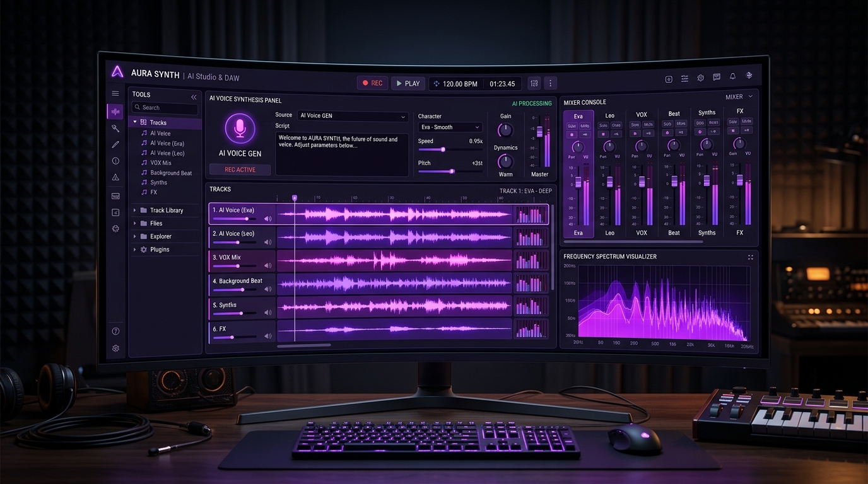
Task: Click the gear settings icon in the top bar
Action: tap(700, 78)
